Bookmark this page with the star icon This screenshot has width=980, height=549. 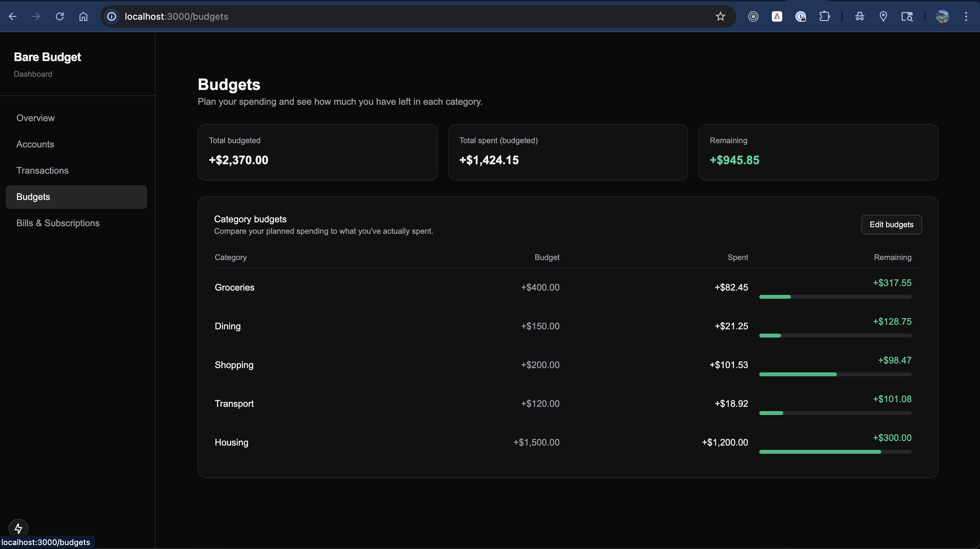pos(720,16)
